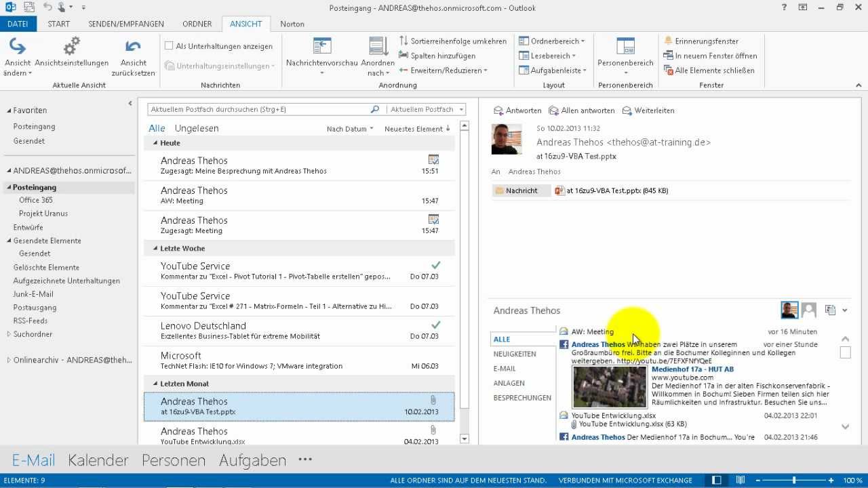The height and width of the screenshot is (488, 868).
Task: Go to Personen in navigation bar
Action: point(174,460)
